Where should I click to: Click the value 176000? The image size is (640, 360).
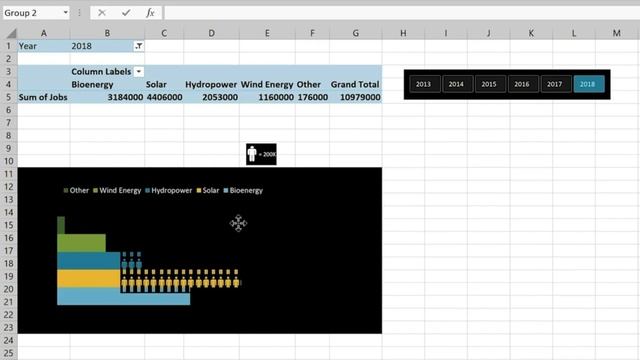tap(313, 97)
